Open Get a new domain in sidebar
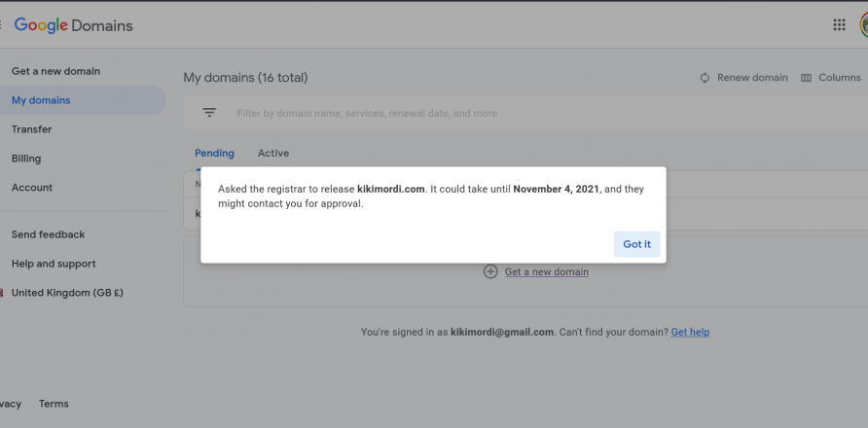This screenshot has width=868, height=428. [x=55, y=71]
